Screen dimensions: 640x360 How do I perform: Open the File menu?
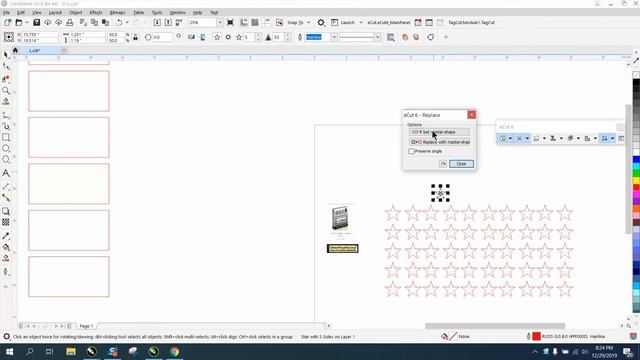6,13
